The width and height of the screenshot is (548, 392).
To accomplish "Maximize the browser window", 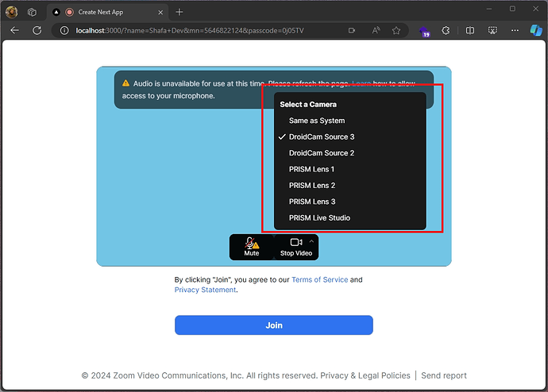I will coord(512,9).
